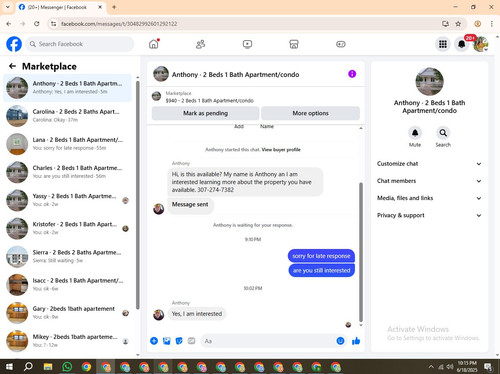Select the Anthony chat in the list

pyautogui.click(x=68, y=88)
